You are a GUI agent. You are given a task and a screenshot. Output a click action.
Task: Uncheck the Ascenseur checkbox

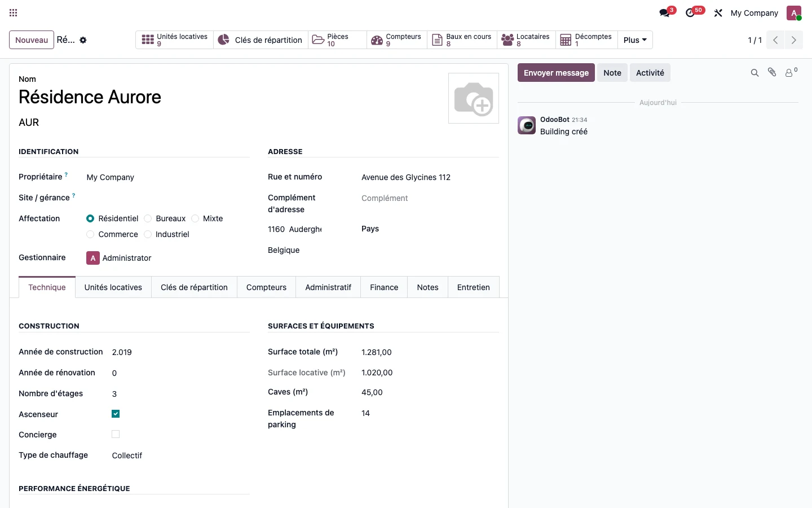(116, 414)
